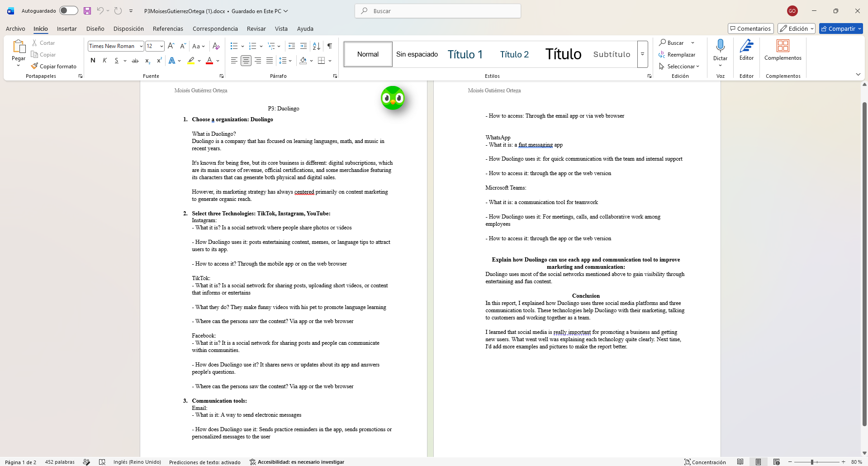Switch to the Revisar tab
This screenshot has height=466, width=868.
point(256,29)
